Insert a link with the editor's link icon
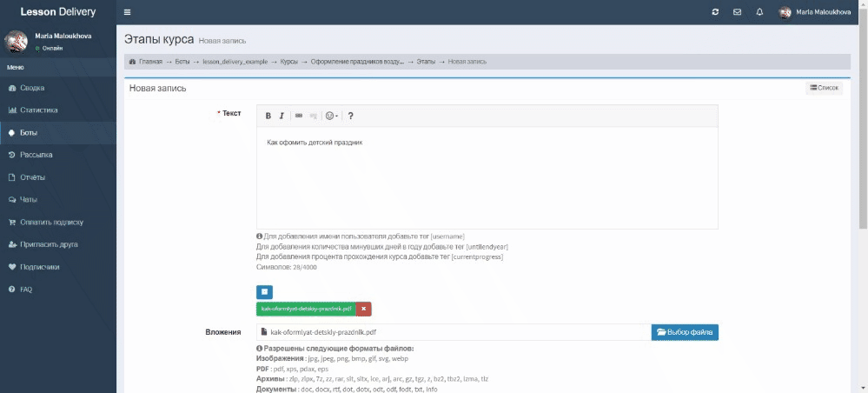868x393 pixels. (x=299, y=116)
